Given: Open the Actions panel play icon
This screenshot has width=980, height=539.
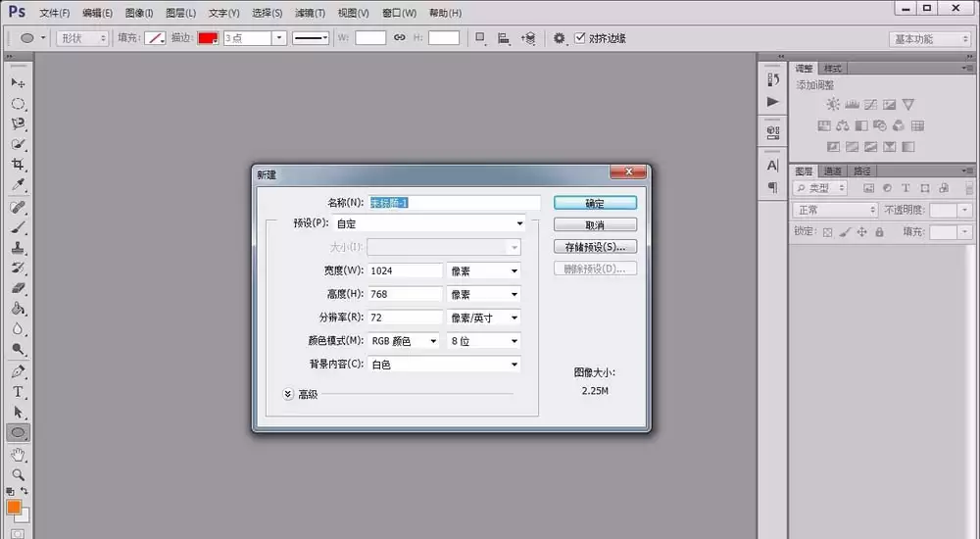Looking at the screenshot, I should click(773, 101).
